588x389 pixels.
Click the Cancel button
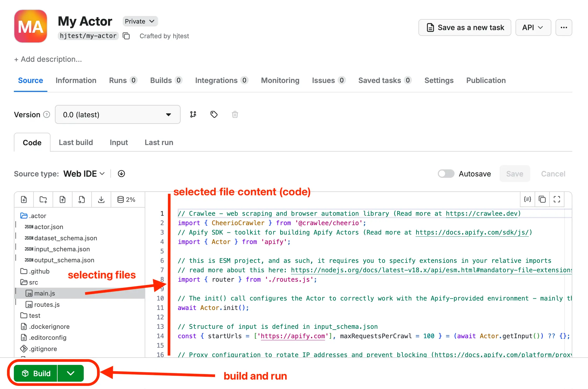tap(553, 174)
